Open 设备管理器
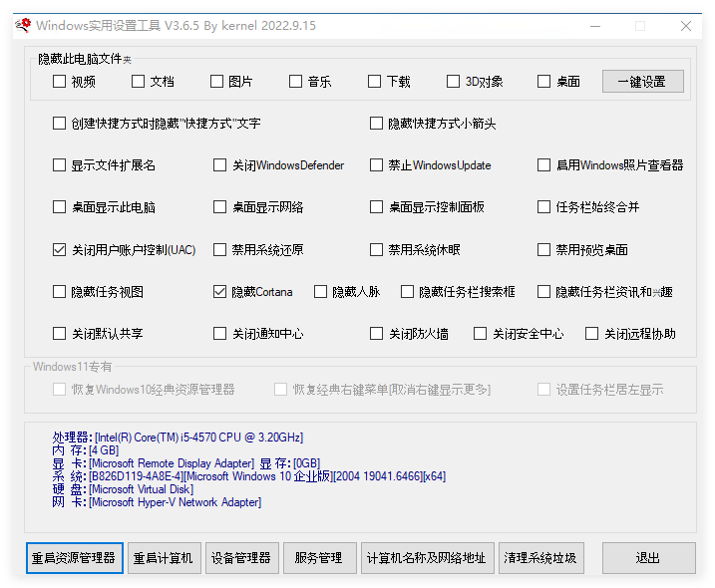 (x=241, y=558)
